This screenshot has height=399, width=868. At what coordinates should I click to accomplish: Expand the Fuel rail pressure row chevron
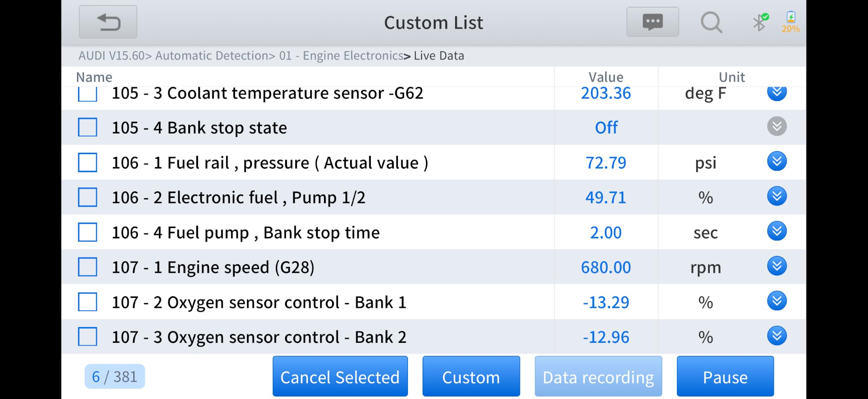[x=777, y=161]
